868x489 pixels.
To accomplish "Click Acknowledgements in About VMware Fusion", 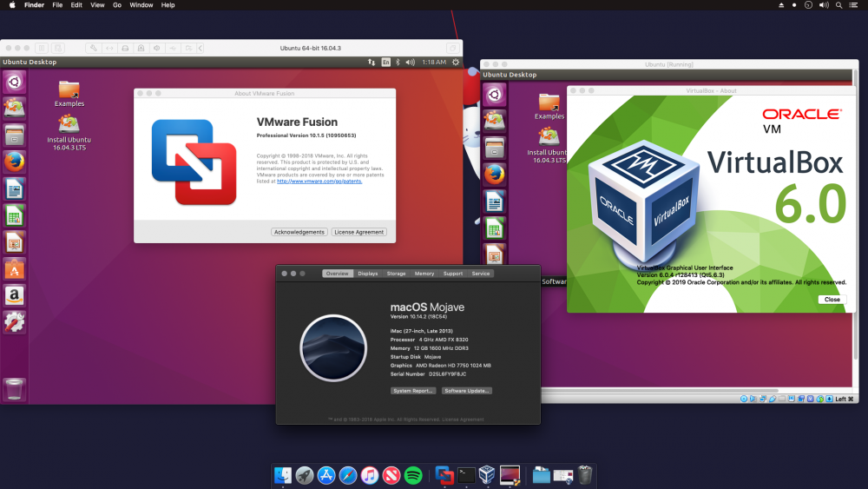I will 299,232.
